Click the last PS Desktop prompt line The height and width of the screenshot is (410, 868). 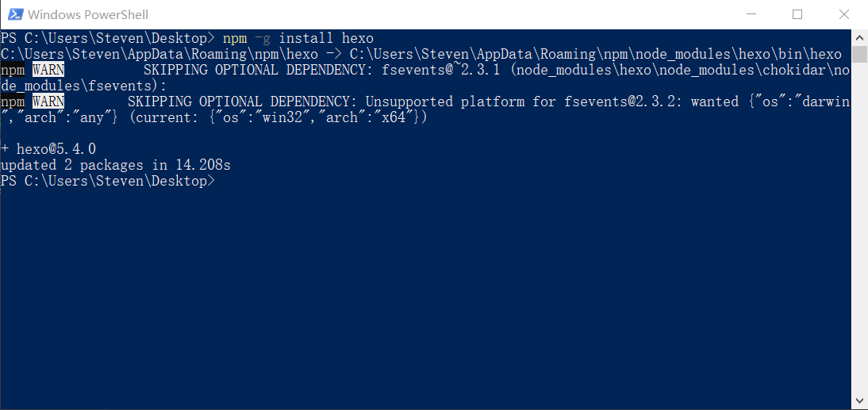click(107, 181)
